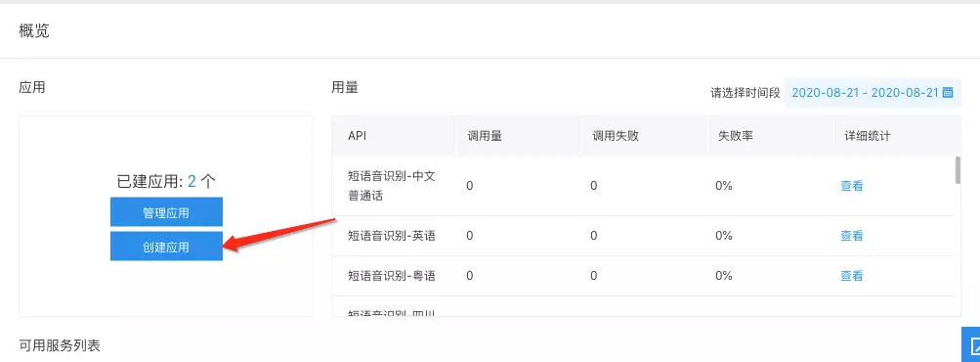
Task: Click the calendar icon in date picker
Action: point(947,93)
